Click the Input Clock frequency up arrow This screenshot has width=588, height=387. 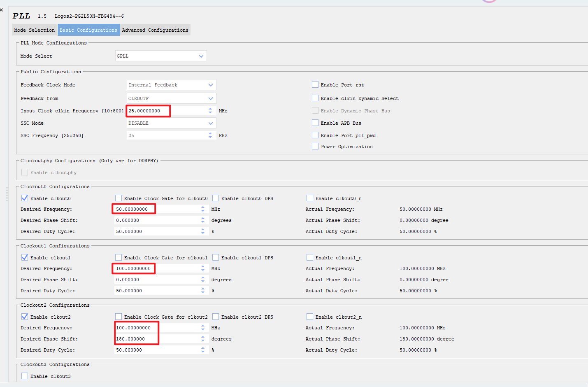[210, 109]
